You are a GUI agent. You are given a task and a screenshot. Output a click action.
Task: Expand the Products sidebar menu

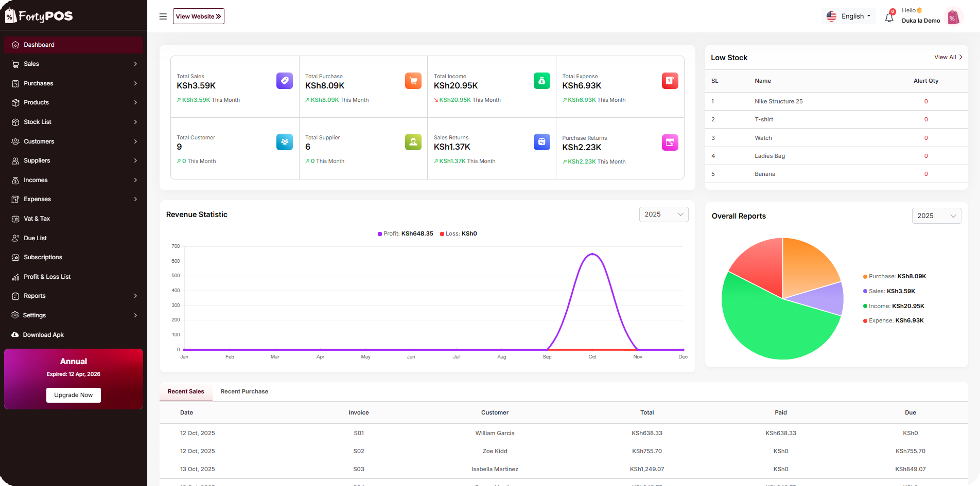pos(74,102)
